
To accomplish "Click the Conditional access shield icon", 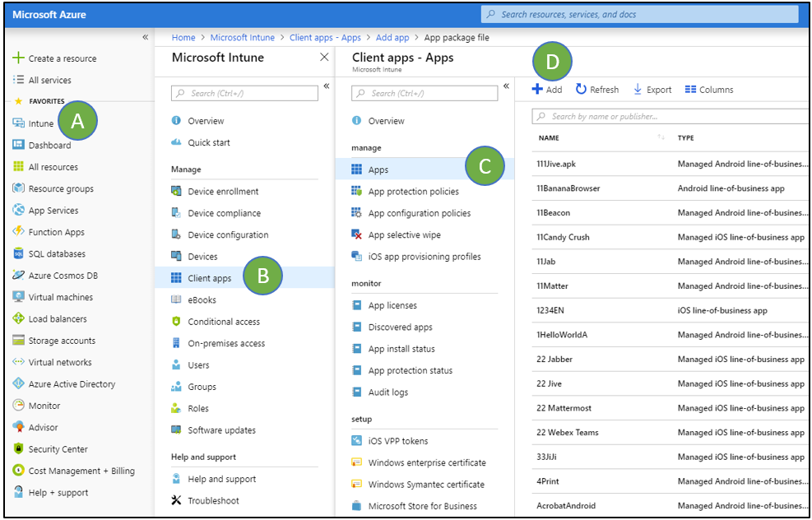I will tap(176, 322).
